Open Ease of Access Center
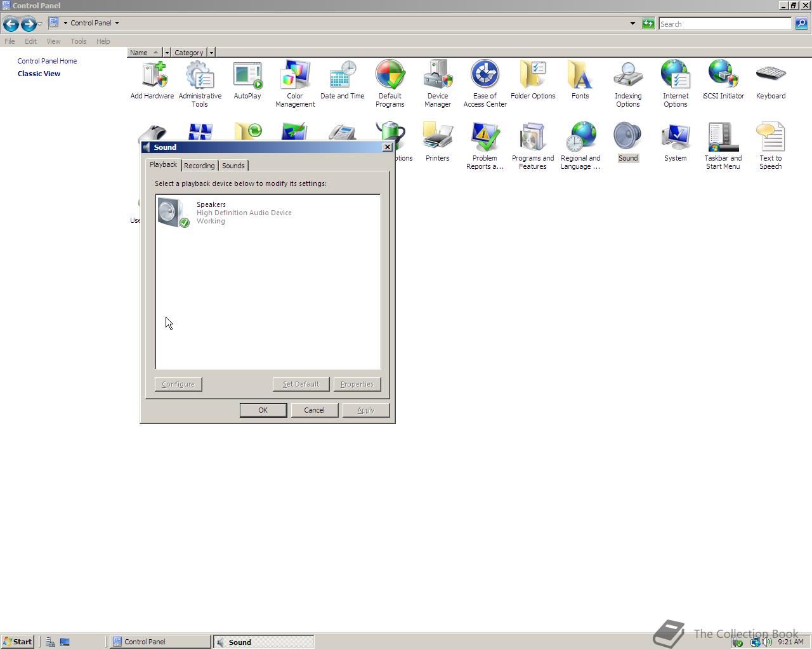Screen dimensions: 812x650 [x=485, y=84]
